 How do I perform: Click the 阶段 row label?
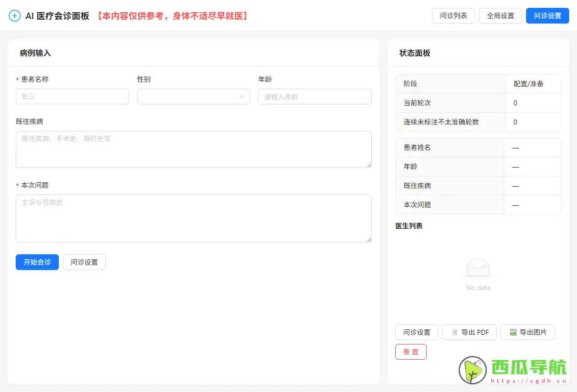[410, 84]
